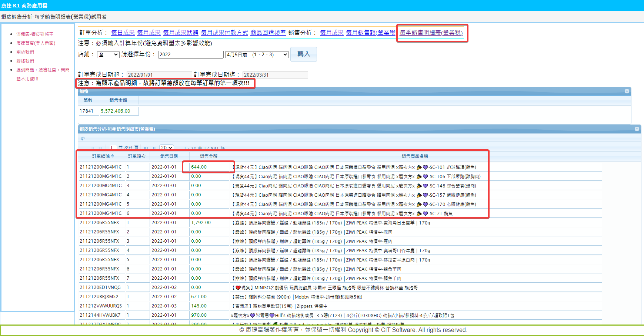Open 流程圖-蝦皮對帳王 in sidebar

[x=35, y=34]
